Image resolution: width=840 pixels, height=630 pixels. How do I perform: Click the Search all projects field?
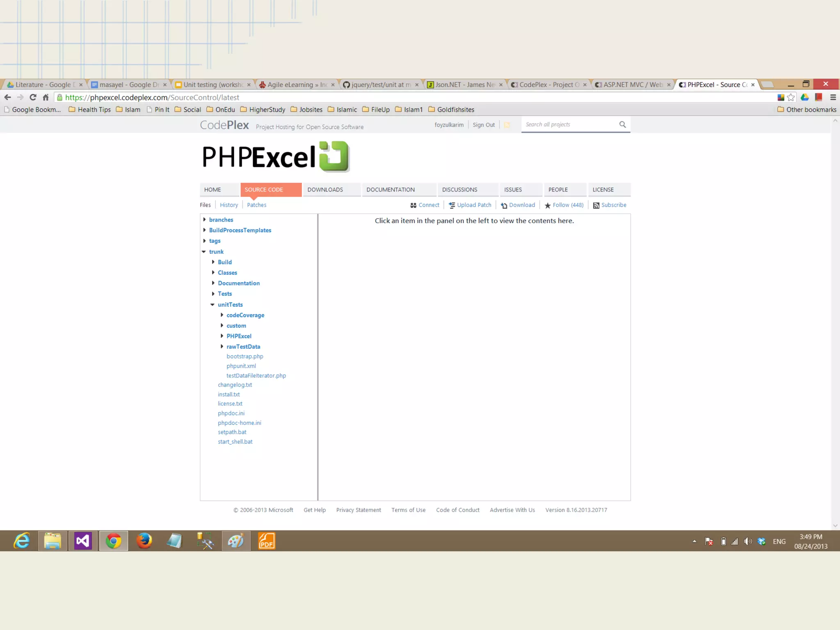[x=570, y=124]
